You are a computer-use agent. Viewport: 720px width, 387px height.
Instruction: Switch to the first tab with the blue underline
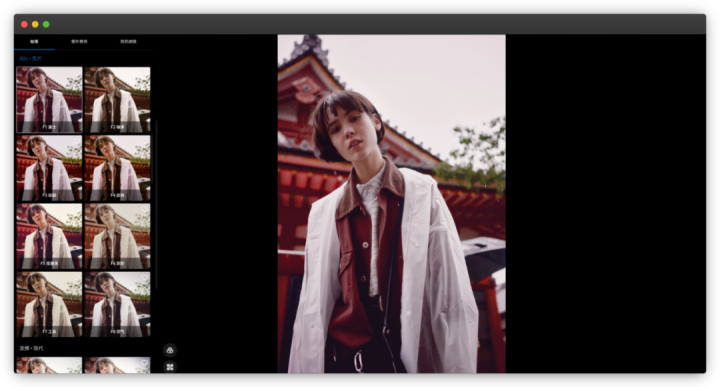[x=34, y=41]
